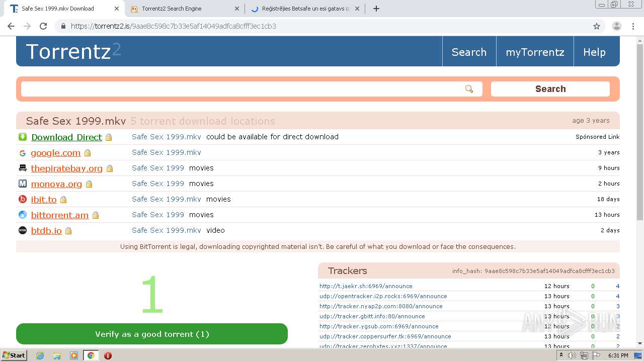The width and height of the screenshot is (644, 362).
Task: Click tracker tracker.nyap2p.com:8080 announce
Action: click(x=381, y=306)
